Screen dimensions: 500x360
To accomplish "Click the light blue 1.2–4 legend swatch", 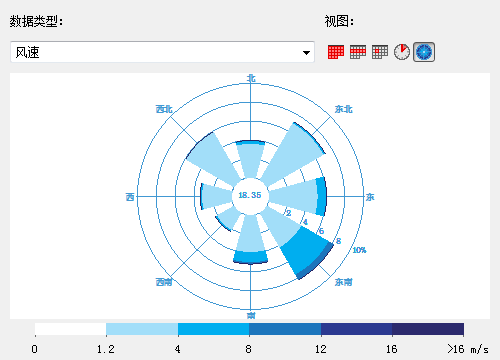I will (x=142, y=329).
